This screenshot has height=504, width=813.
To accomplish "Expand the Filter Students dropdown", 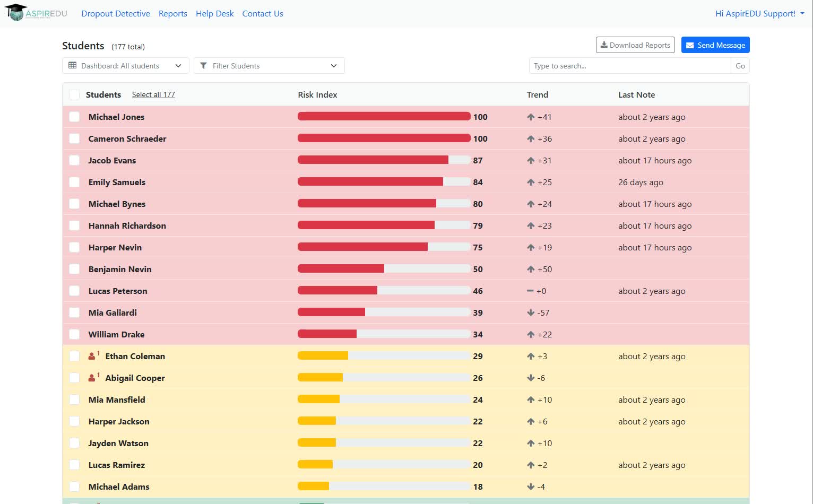I will pos(269,66).
